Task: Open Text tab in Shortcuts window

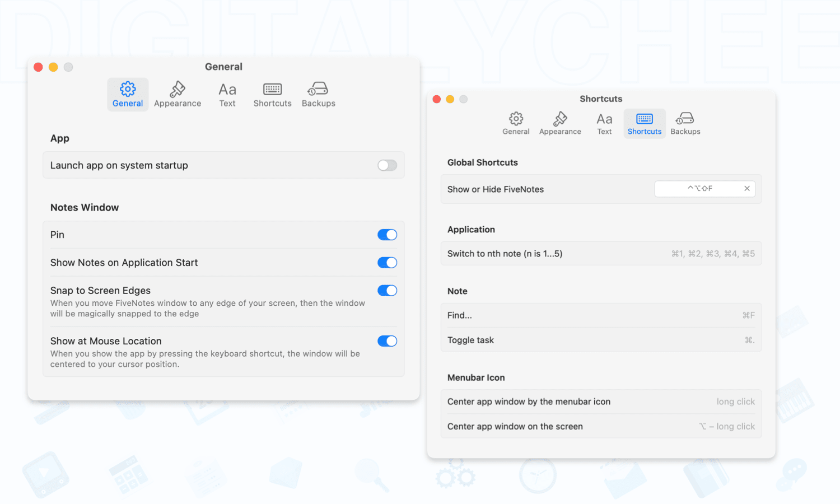Action: 604,123
